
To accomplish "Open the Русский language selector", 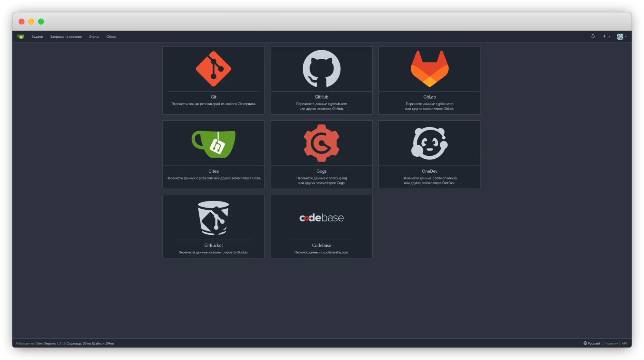I will pyautogui.click(x=591, y=343).
